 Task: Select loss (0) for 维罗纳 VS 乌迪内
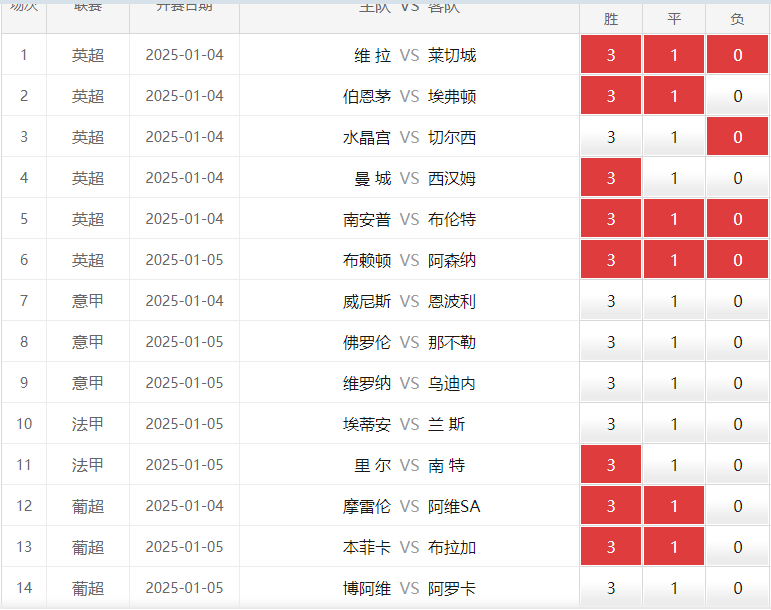(737, 383)
